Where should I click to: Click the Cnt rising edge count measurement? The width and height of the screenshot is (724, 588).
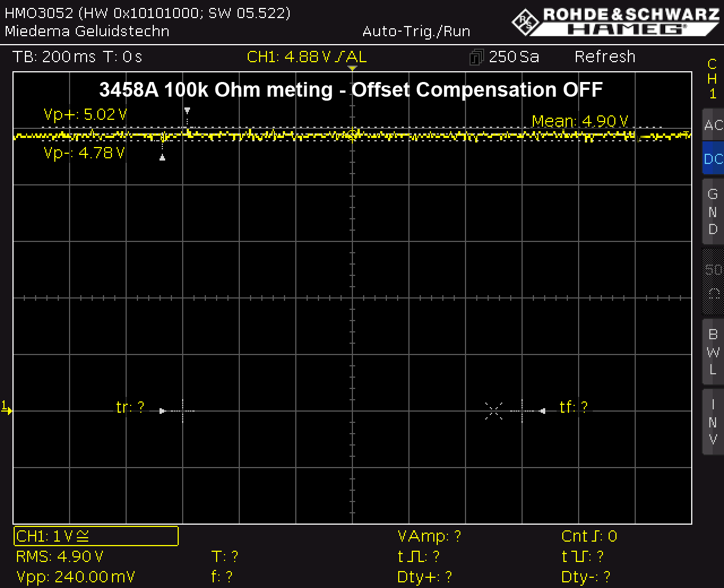click(589, 537)
